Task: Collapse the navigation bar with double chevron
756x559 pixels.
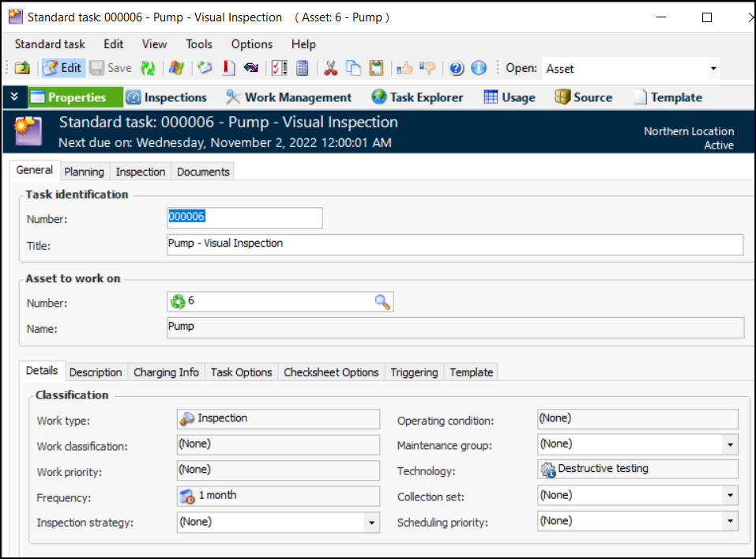Action: pyautogui.click(x=14, y=96)
